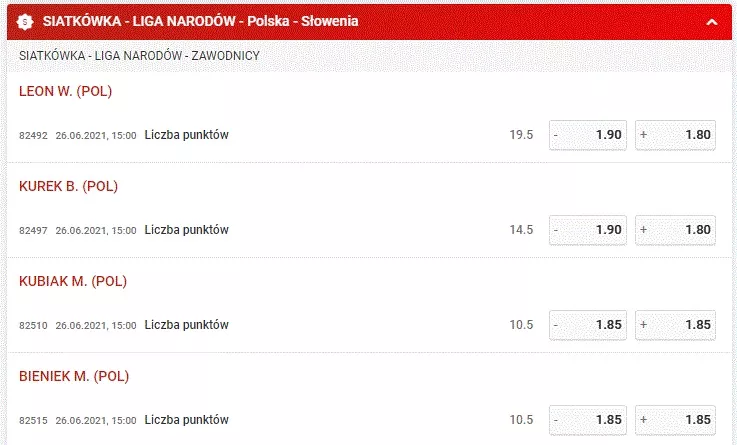The height and width of the screenshot is (445, 737).
Task: Select over 19.5 odds 1.80 for Leon
Action: click(675, 135)
